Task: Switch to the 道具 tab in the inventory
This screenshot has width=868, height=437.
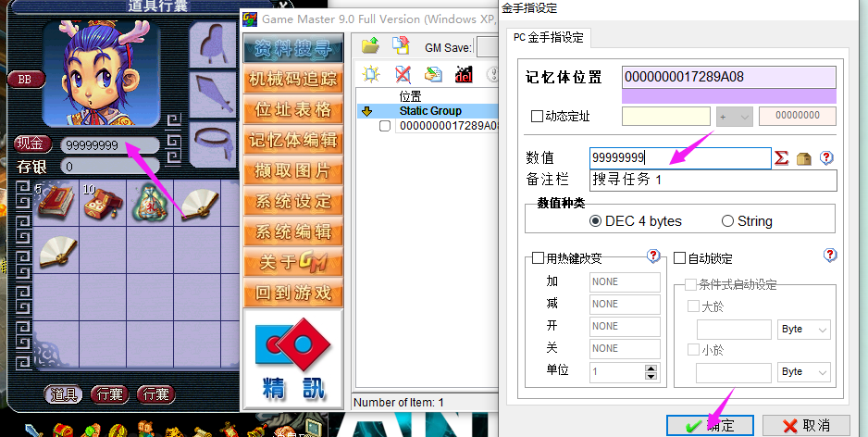Action: coord(63,395)
